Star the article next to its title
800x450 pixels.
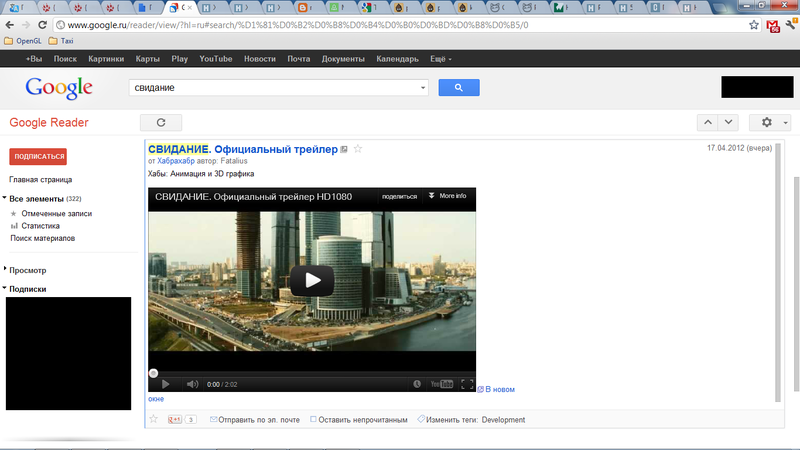point(358,148)
